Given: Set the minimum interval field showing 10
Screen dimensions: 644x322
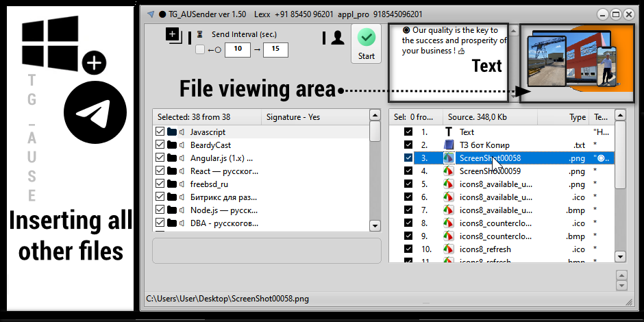Looking at the screenshot, I should pos(238,50).
